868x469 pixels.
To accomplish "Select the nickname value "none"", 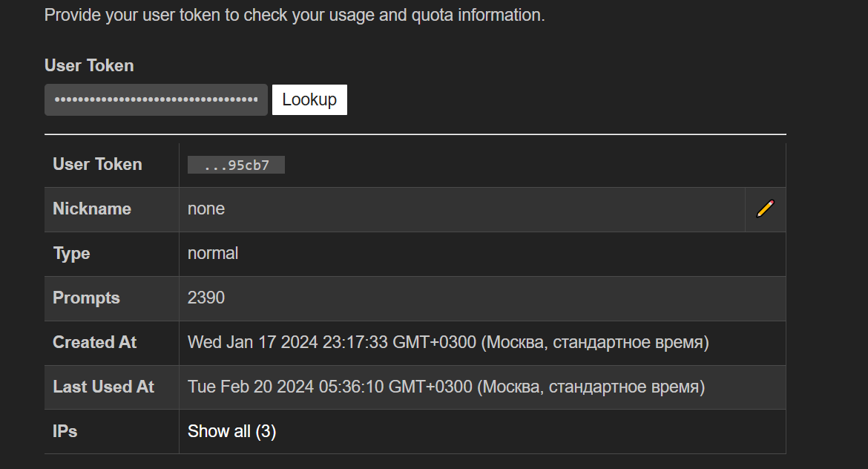I will 206,209.
